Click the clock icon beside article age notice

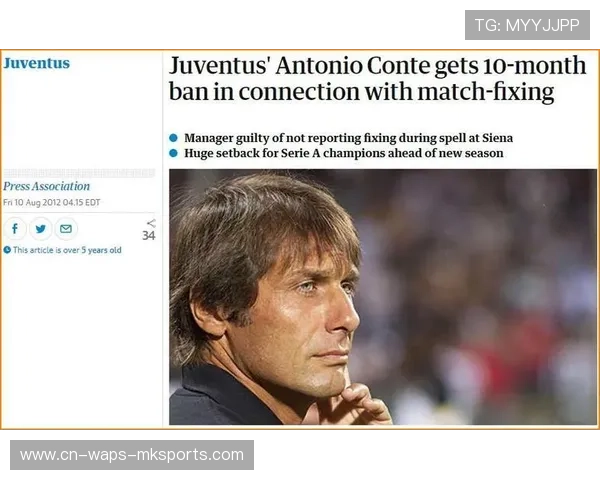pyautogui.click(x=7, y=250)
